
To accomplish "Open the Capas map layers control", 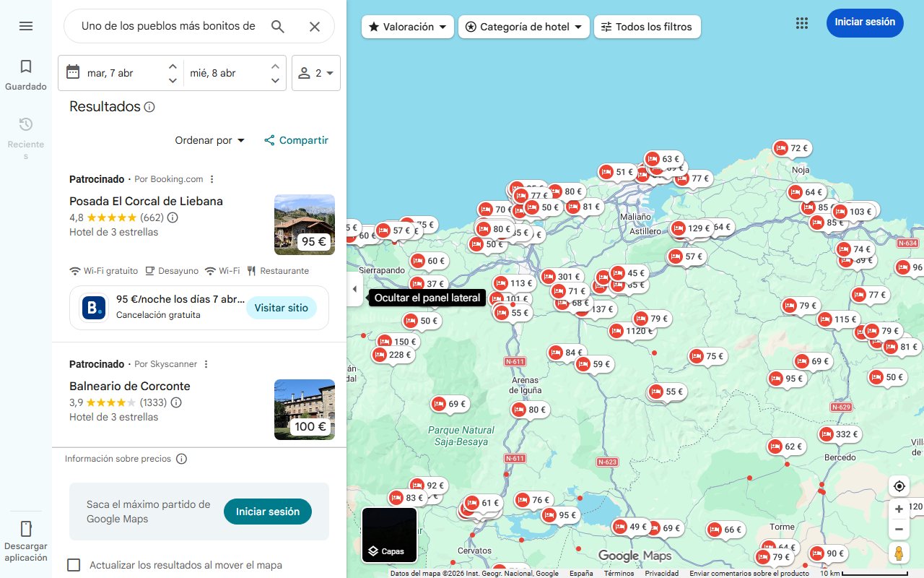I will click(x=389, y=535).
